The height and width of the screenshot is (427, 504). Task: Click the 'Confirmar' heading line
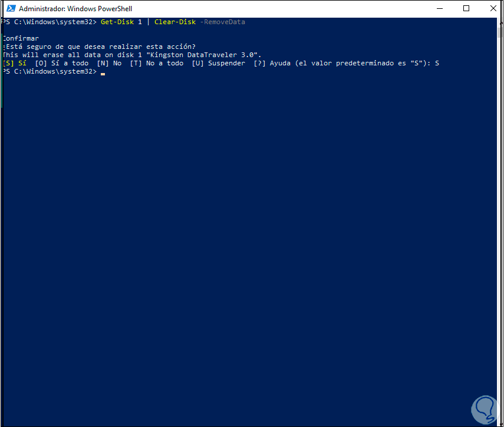[x=21, y=38]
